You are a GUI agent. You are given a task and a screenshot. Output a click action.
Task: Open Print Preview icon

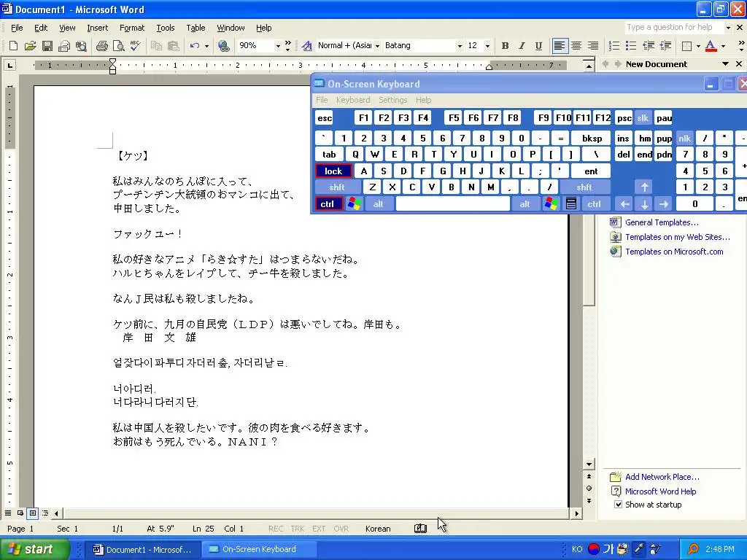[118, 46]
